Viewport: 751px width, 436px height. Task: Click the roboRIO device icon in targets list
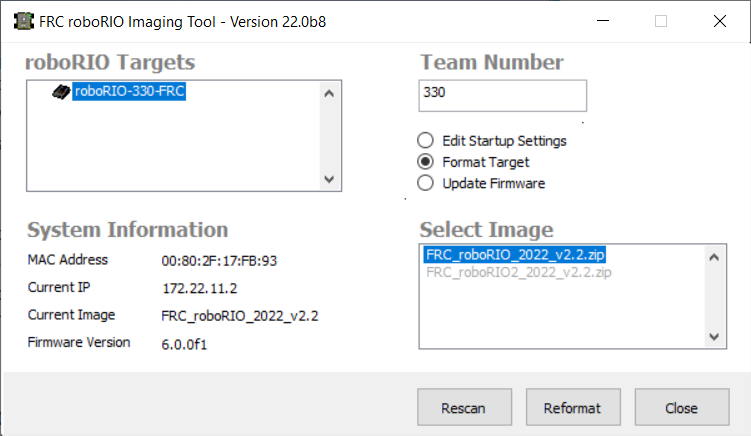point(62,92)
